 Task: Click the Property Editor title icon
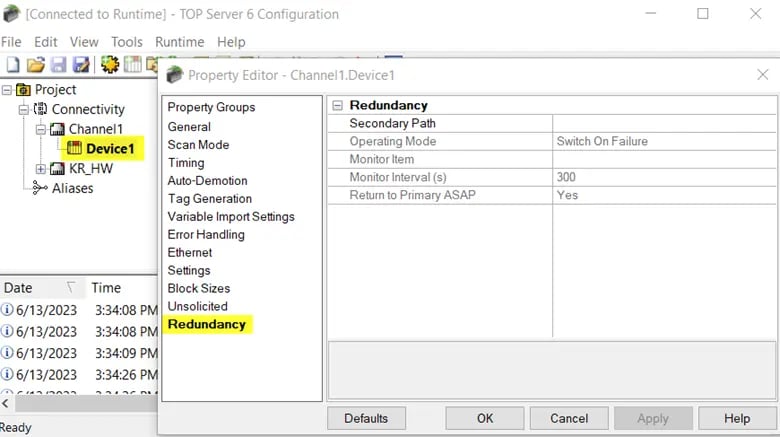coord(175,75)
